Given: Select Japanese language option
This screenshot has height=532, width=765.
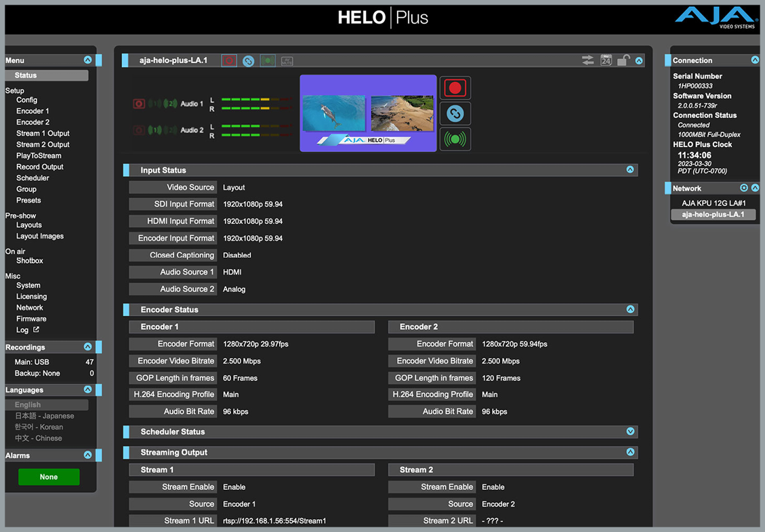Looking at the screenshot, I should (x=44, y=416).
